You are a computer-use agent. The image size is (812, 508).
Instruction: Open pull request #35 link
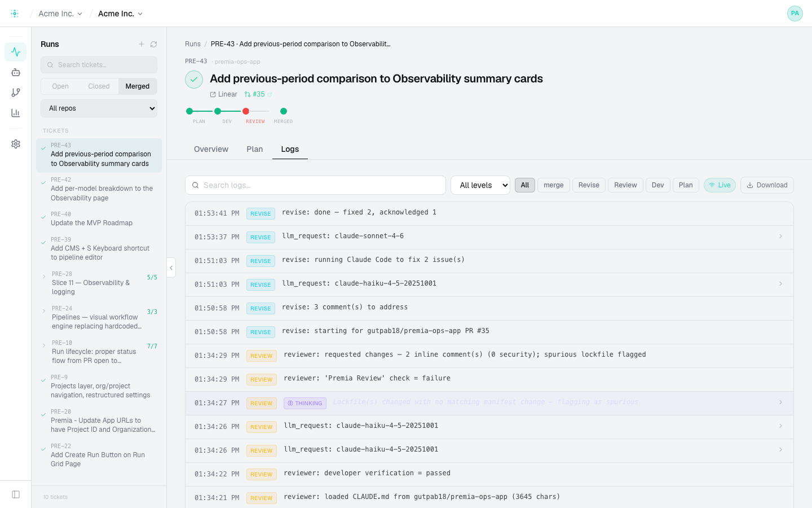(x=258, y=94)
